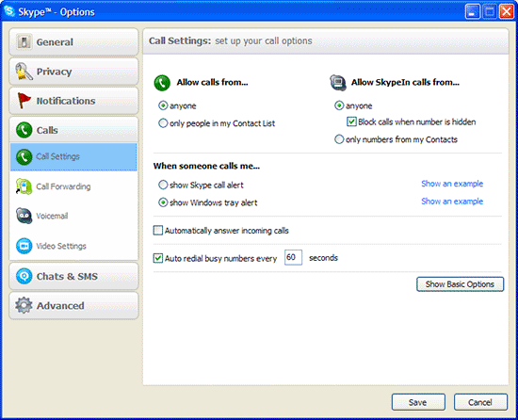Click the Call Settings green phone icon

(24, 157)
